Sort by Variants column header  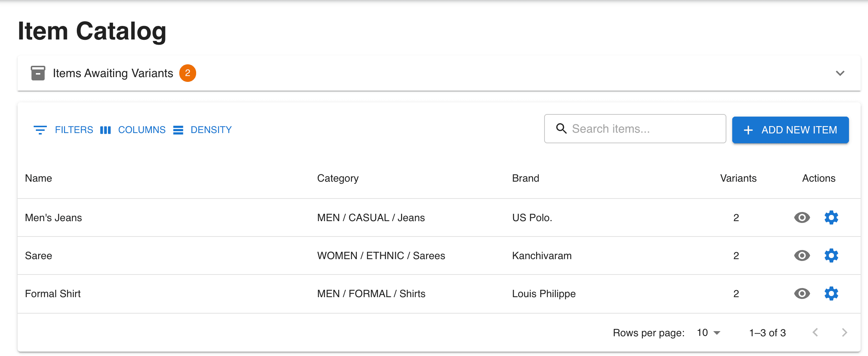(738, 178)
